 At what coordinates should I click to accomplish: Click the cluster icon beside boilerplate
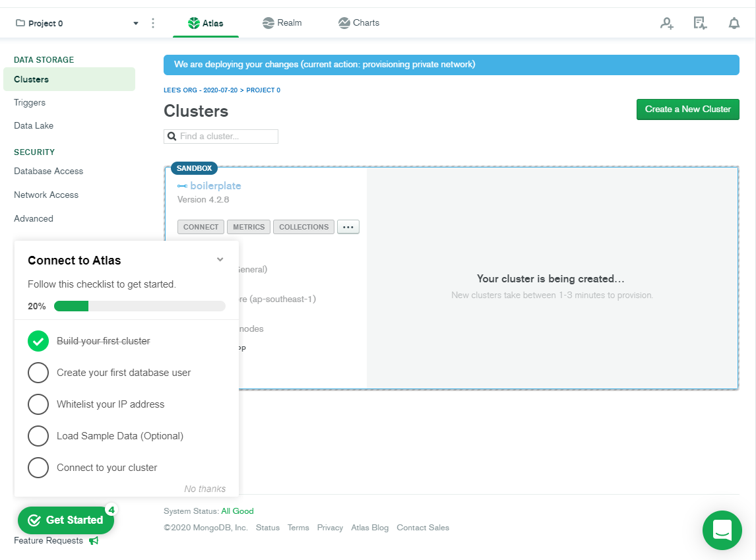[182, 186]
